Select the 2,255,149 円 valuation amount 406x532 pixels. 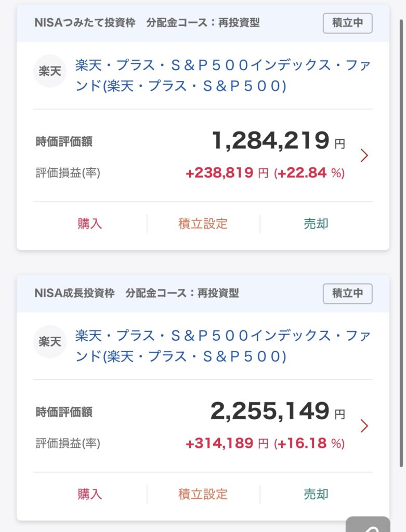point(270,411)
